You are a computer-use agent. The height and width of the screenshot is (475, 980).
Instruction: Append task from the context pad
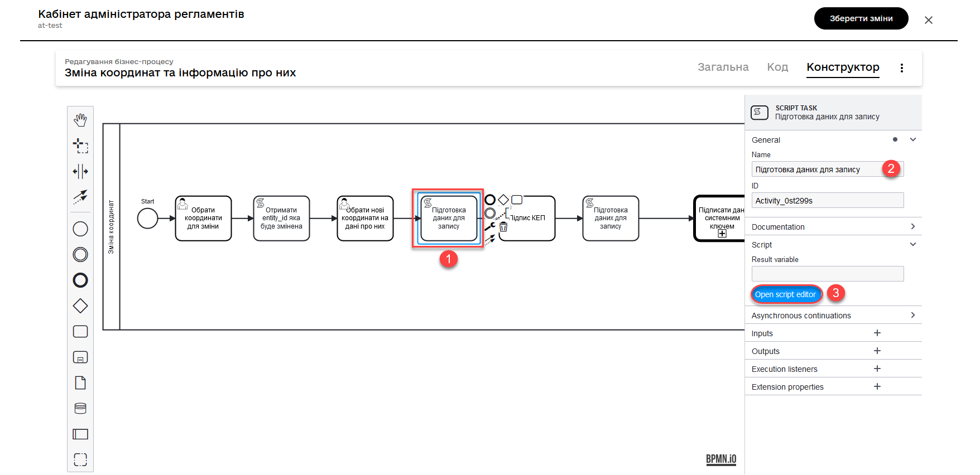(517, 200)
